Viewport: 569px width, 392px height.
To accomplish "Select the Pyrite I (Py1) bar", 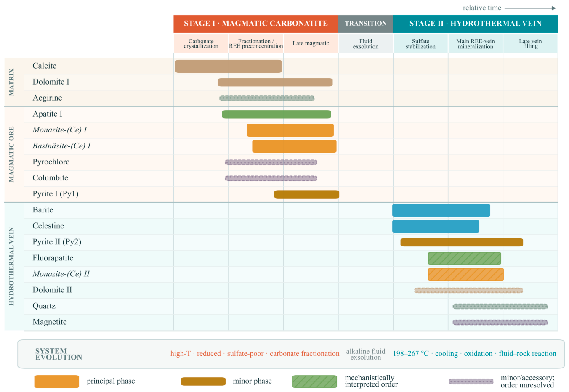I will [307, 194].
